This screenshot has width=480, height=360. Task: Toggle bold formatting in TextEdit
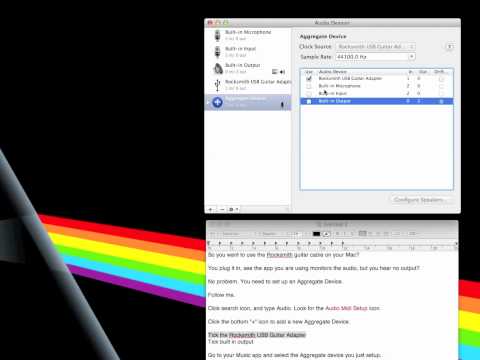(337, 234)
